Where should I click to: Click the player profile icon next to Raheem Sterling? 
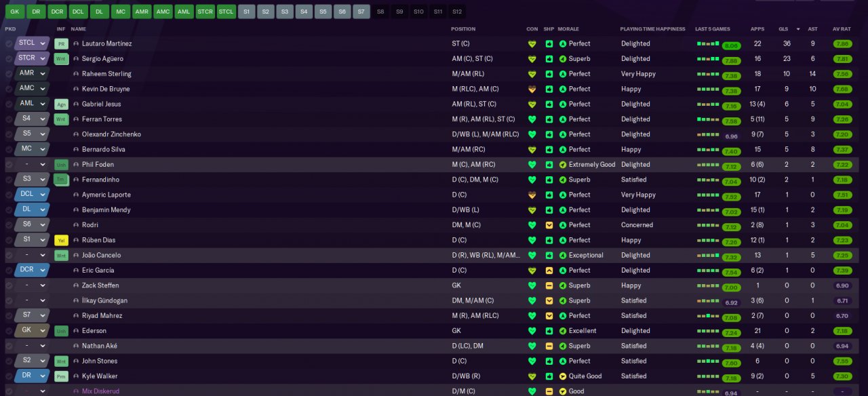(x=76, y=74)
